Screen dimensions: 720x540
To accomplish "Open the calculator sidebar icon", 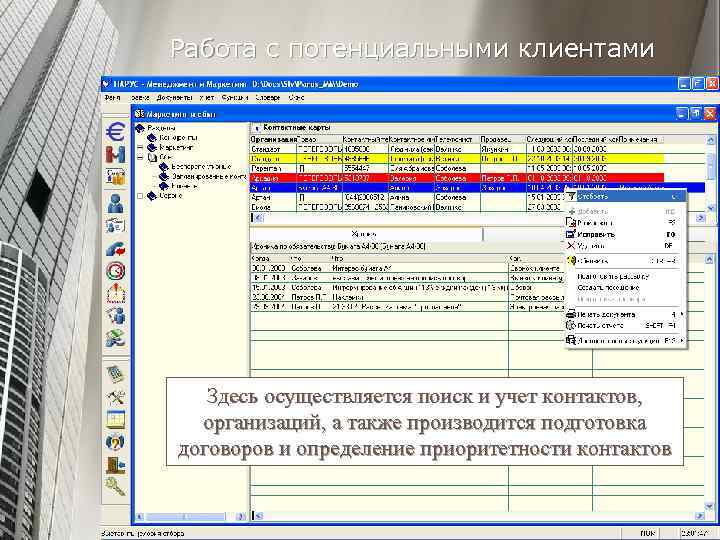I will (x=115, y=374).
